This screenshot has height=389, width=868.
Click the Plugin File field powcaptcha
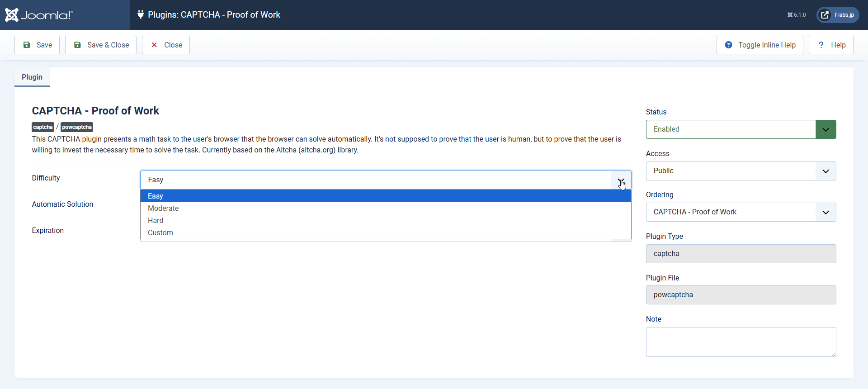coord(741,295)
